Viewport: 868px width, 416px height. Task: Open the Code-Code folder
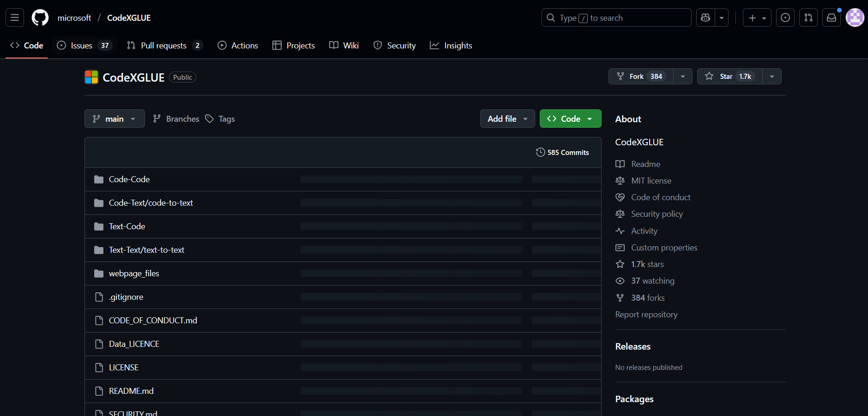pyautogui.click(x=129, y=179)
